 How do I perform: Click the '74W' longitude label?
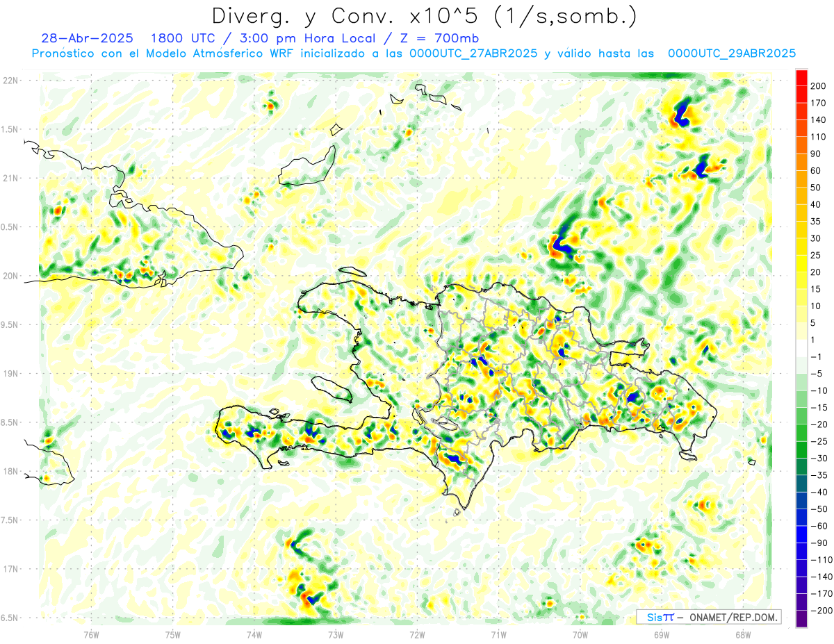254,635
